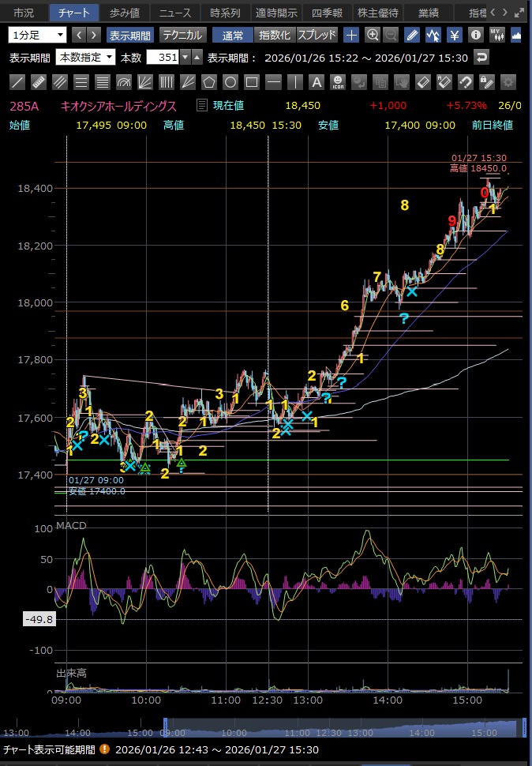This screenshot has height=766, width=532.
Task: Select the horizontal line drawing tool
Action: coord(273,82)
